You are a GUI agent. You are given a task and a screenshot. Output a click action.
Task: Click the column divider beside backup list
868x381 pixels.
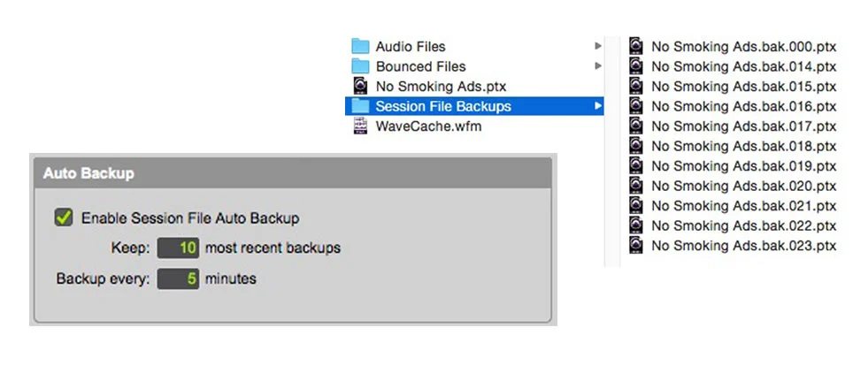click(x=612, y=151)
